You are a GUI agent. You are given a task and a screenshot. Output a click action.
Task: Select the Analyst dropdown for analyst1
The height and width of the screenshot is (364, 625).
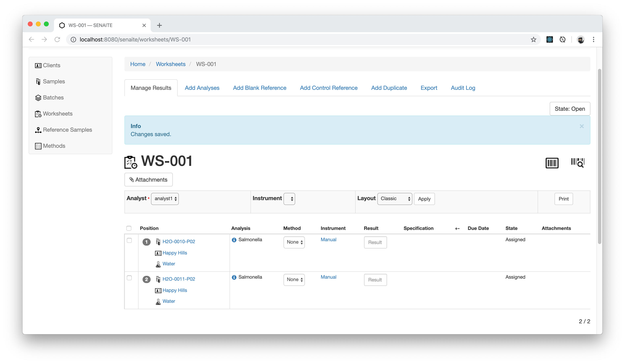(165, 199)
